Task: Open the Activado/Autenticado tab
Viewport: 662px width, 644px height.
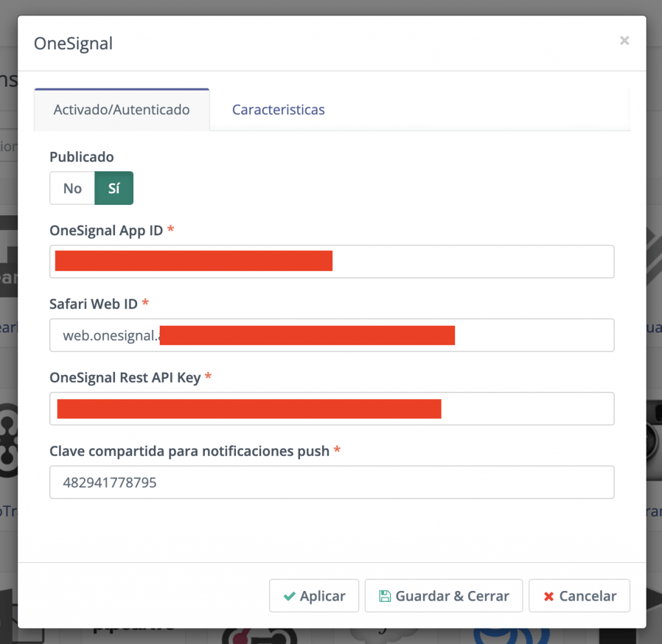Action: click(122, 110)
